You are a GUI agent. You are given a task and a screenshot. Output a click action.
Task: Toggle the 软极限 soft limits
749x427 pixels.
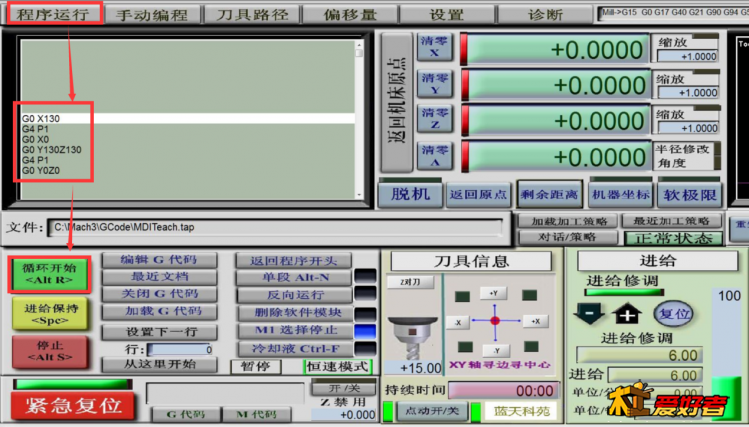689,195
